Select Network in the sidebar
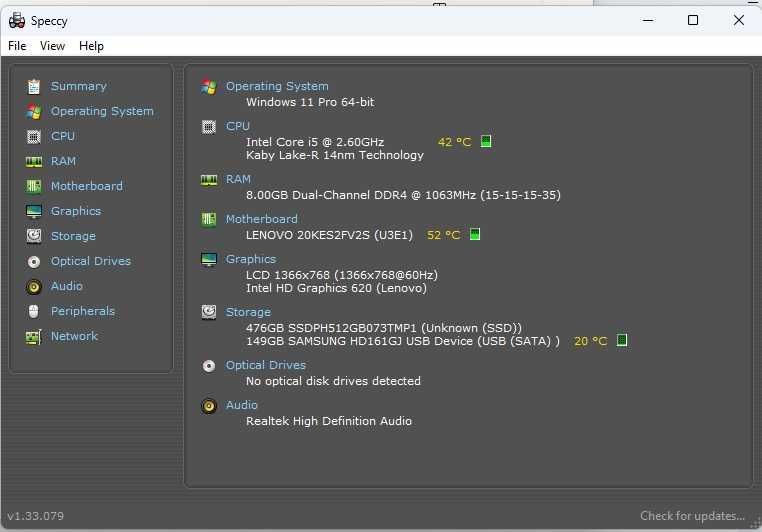This screenshot has height=532, width=762. tap(74, 336)
